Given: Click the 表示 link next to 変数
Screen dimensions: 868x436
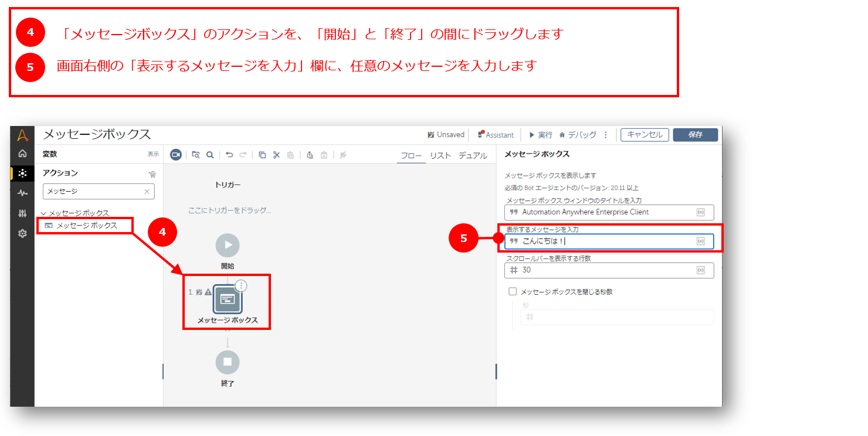Looking at the screenshot, I should point(153,154).
